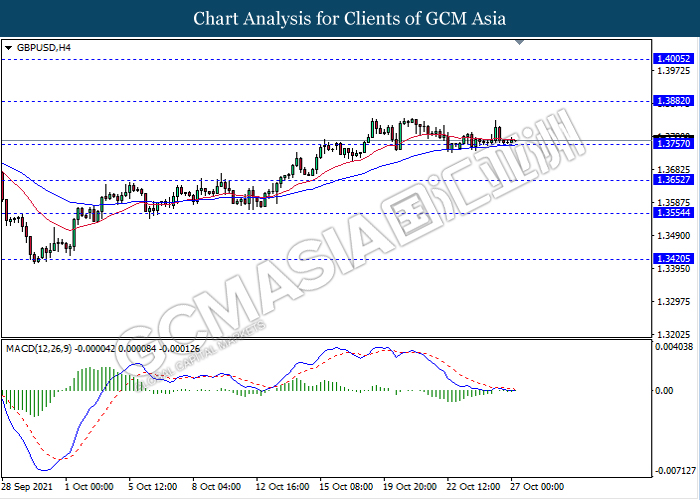Image resolution: width=700 pixels, height=500 pixels.
Task: Click the GBPUSD,H4 chart title text
Action: (x=43, y=48)
